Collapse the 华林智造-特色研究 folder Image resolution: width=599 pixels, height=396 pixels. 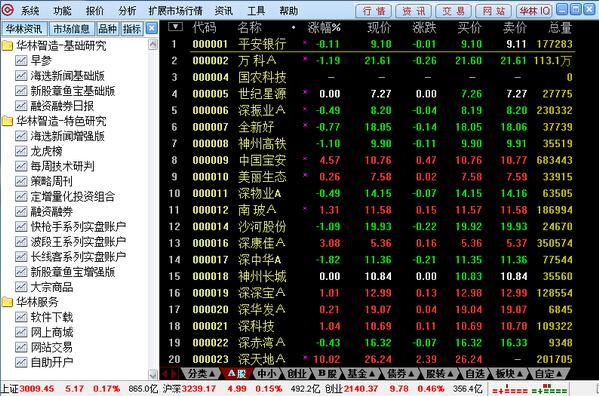[7, 121]
